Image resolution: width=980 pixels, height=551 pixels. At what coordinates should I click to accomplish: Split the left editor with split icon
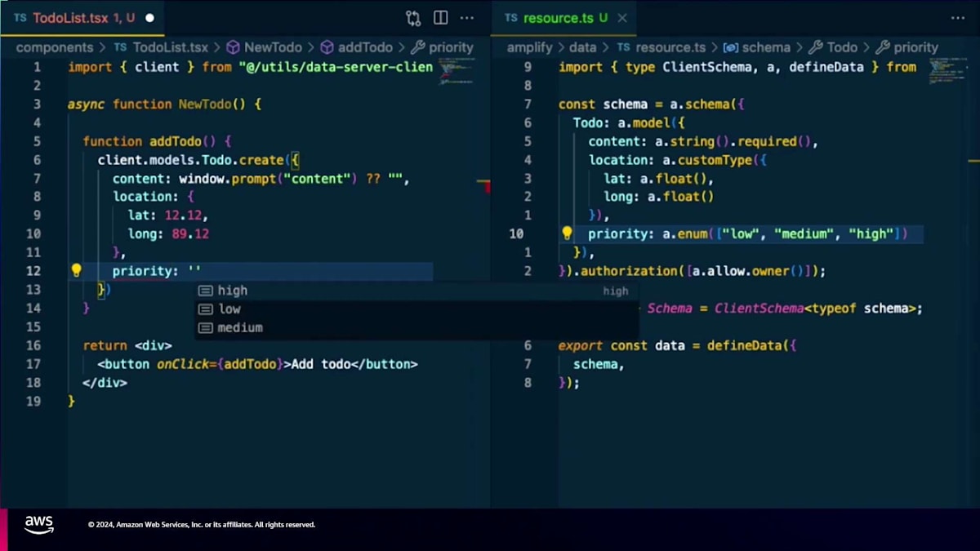tap(440, 18)
